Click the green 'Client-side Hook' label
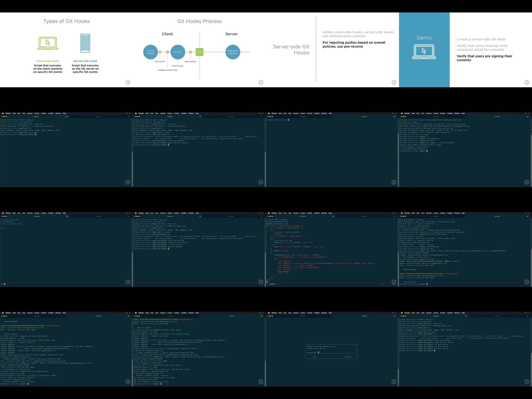The image size is (532, 399). [48, 61]
